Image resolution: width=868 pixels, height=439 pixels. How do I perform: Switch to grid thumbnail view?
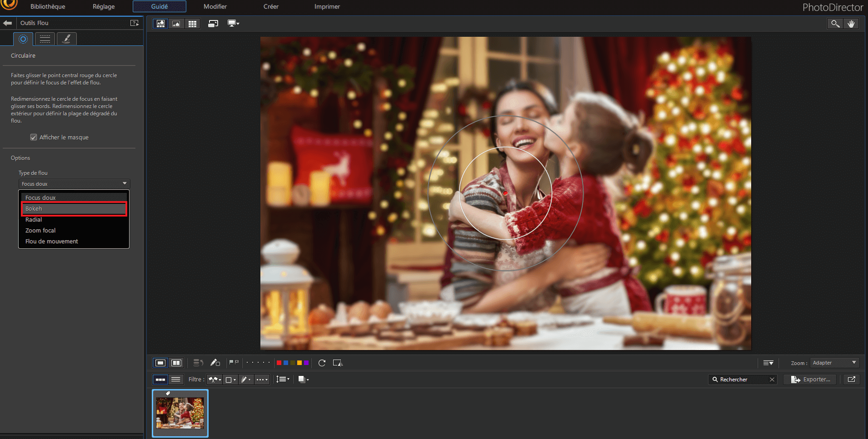coord(192,24)
